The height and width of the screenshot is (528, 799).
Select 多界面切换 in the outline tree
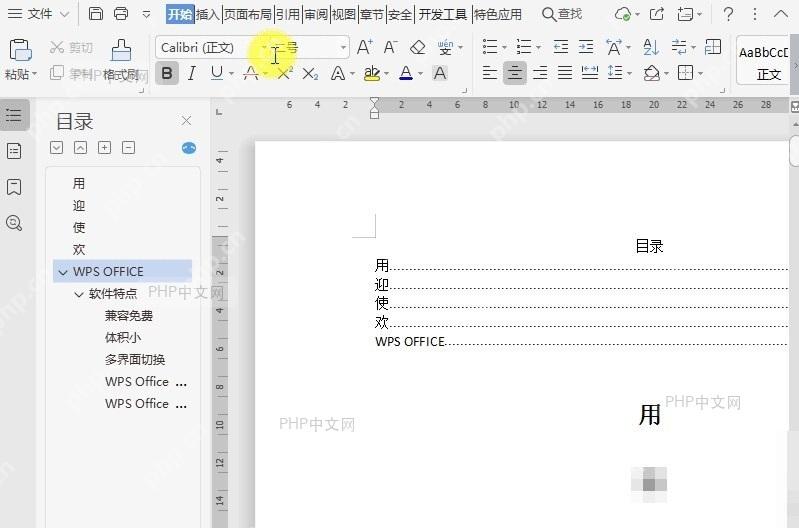pyautogui.click(x=135, y=360)
